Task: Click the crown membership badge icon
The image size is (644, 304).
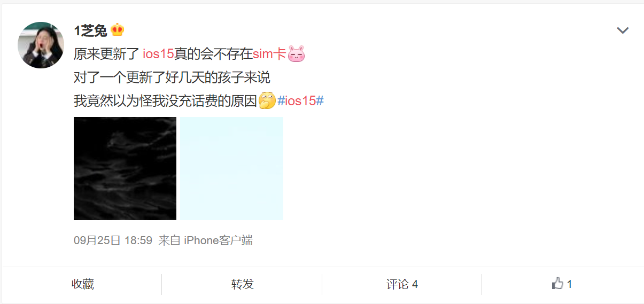Action: click(x=117, y=30)
